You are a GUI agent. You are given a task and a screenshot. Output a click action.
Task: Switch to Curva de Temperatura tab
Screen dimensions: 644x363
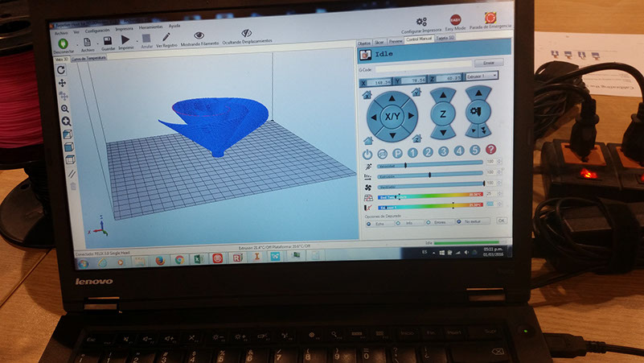pyautogui.click(x=88, y=59)
